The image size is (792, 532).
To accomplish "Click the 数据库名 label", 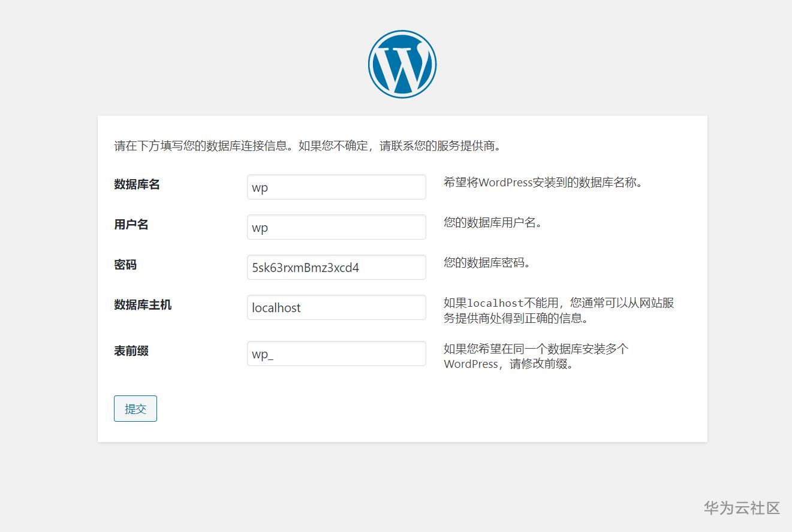I will pyautogui.click(x=137, y=185).
